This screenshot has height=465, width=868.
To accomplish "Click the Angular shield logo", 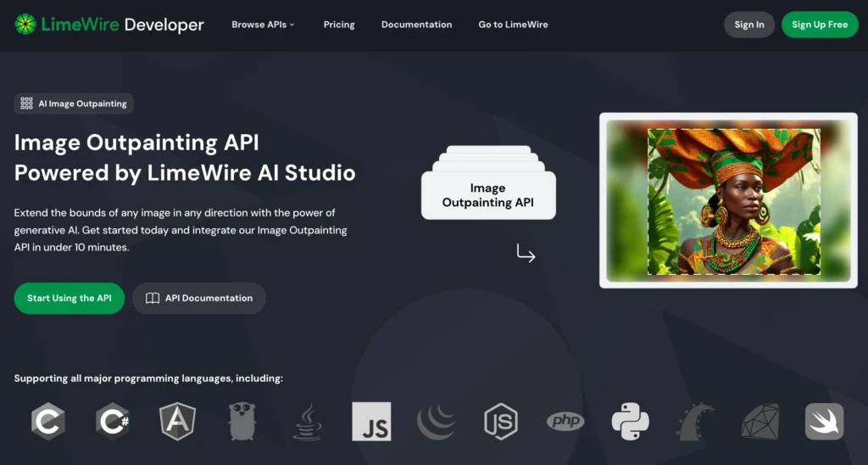I will tap(177, 421).
